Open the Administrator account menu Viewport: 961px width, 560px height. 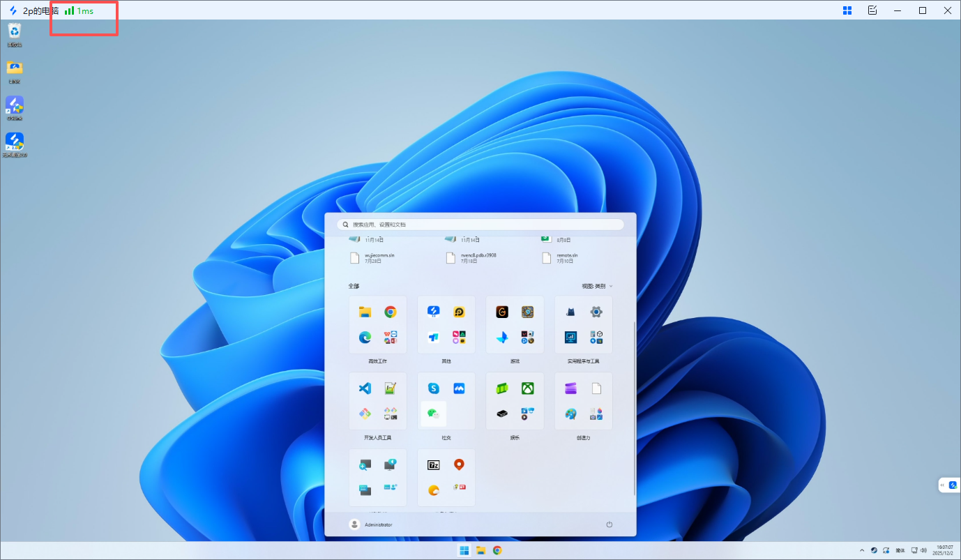[x=371, y=524]
